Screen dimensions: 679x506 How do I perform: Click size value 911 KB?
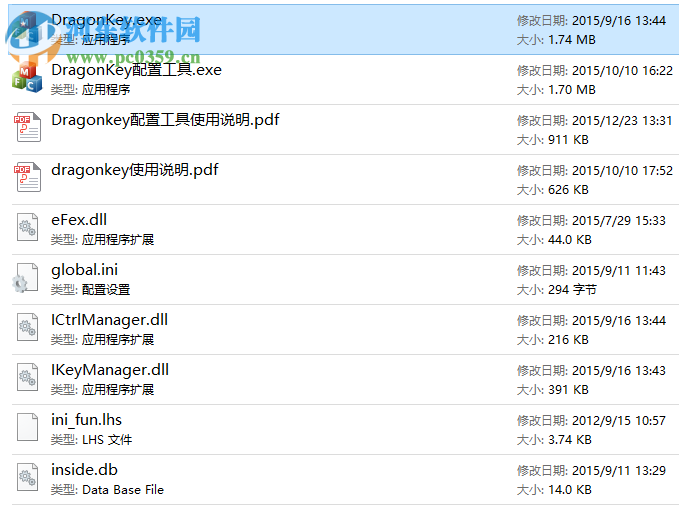point(569,140)
